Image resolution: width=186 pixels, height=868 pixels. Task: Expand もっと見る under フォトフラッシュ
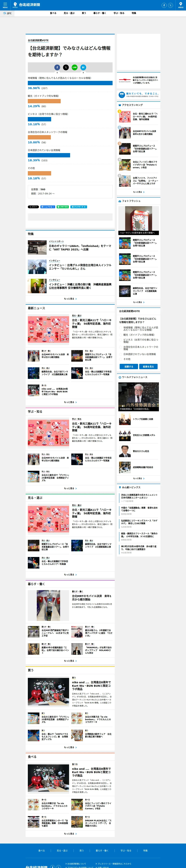[139, 302]
